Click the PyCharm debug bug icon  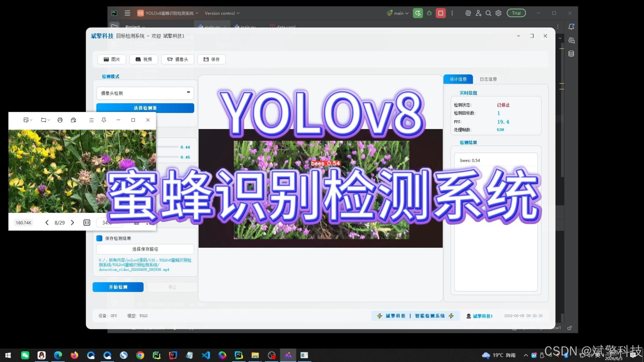pyautogui.click(x=429, y=13)
